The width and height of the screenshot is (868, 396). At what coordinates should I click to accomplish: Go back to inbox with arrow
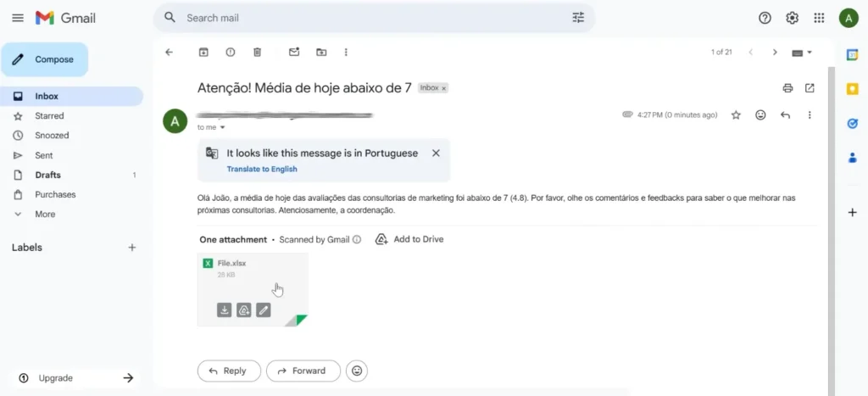point(170,52)
